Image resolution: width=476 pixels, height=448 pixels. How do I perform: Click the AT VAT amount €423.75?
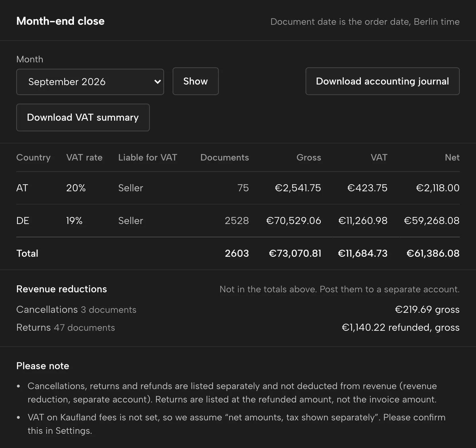coord(367,188)
